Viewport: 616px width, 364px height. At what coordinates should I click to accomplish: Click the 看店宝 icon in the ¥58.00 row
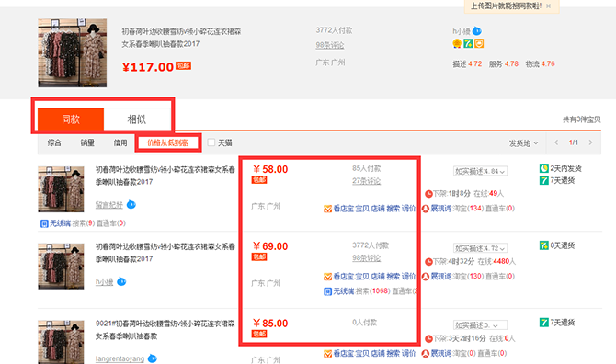tap(327, 209)
